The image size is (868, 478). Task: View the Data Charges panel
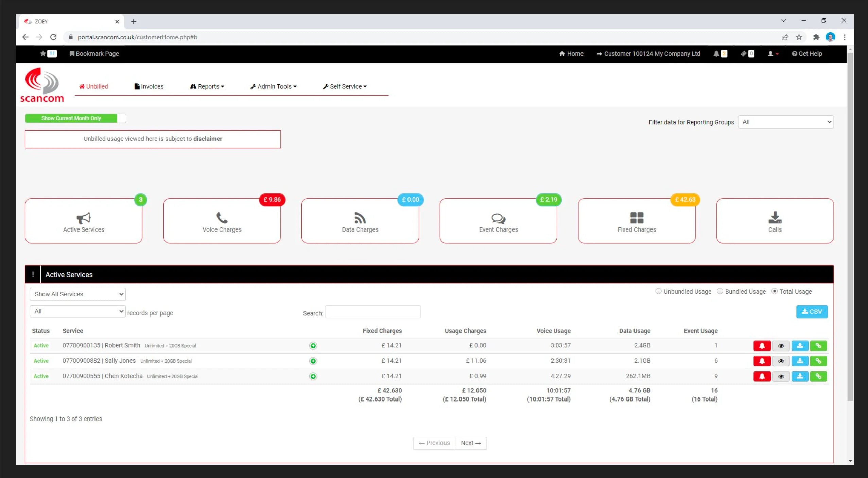(360, 221)
